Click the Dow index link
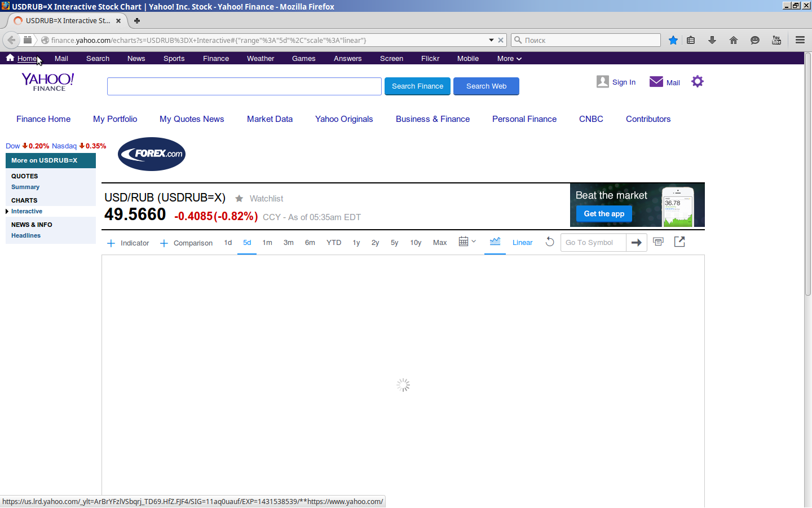The height and width of the screenshot is (508, 812). (x=12, y=146)
